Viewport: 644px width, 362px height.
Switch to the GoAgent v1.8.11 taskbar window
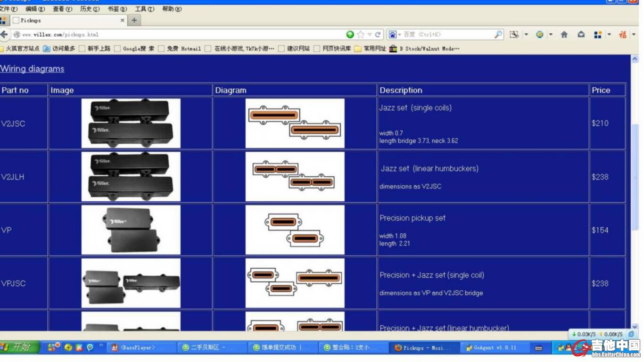(495, 347)
